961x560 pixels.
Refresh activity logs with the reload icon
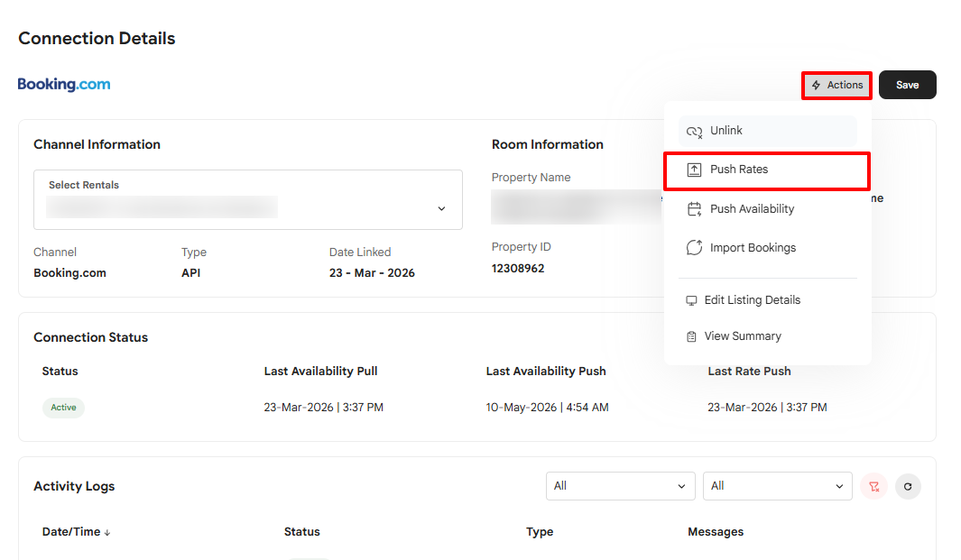(x=908, y=486)
